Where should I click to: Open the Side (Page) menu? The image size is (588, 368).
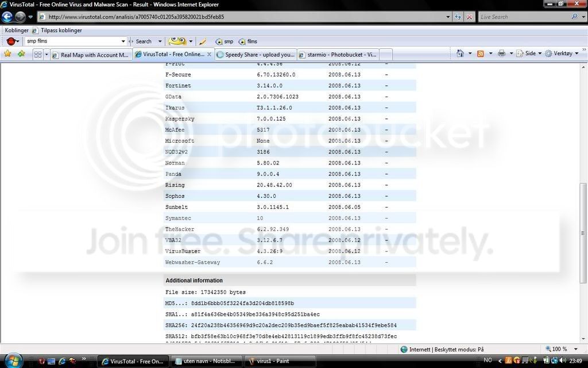coord(529,53)
